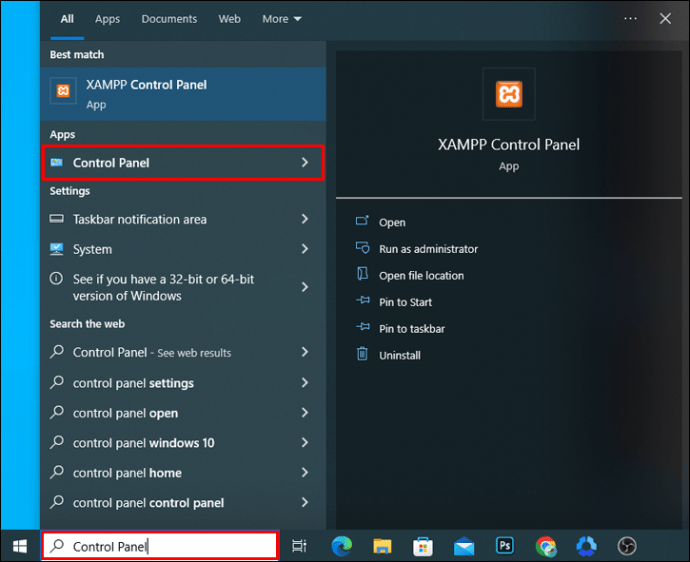Screen dimensions: 690x562
Task: Open the XAMPP Control Panel best match
Action: [183, 94]
